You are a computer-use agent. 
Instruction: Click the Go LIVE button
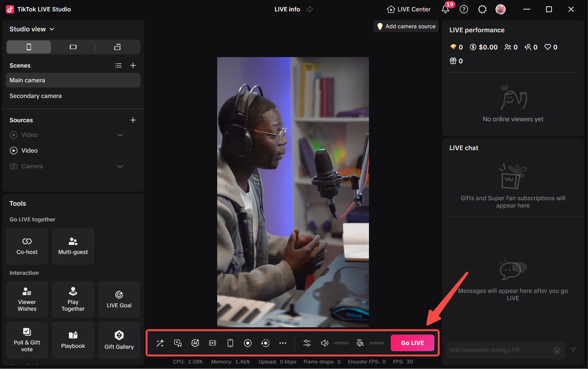pyautogui.click(x=412, y=343)
